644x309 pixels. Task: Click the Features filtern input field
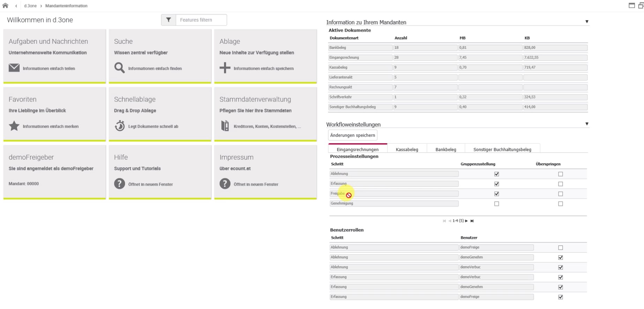tap(201, 20)
